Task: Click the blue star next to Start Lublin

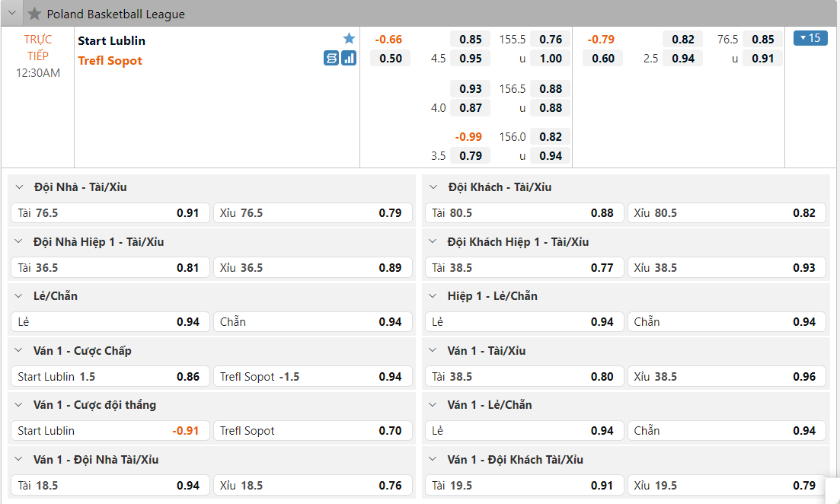Action: [x=349, y=39]
